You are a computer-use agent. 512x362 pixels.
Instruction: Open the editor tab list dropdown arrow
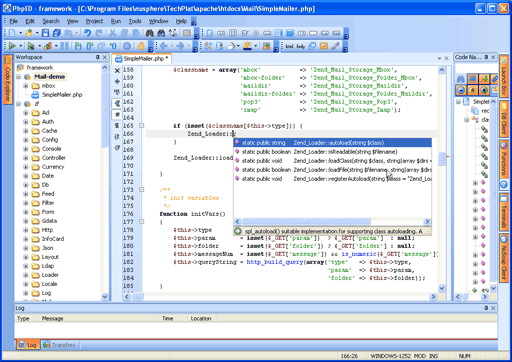point(439,58)
